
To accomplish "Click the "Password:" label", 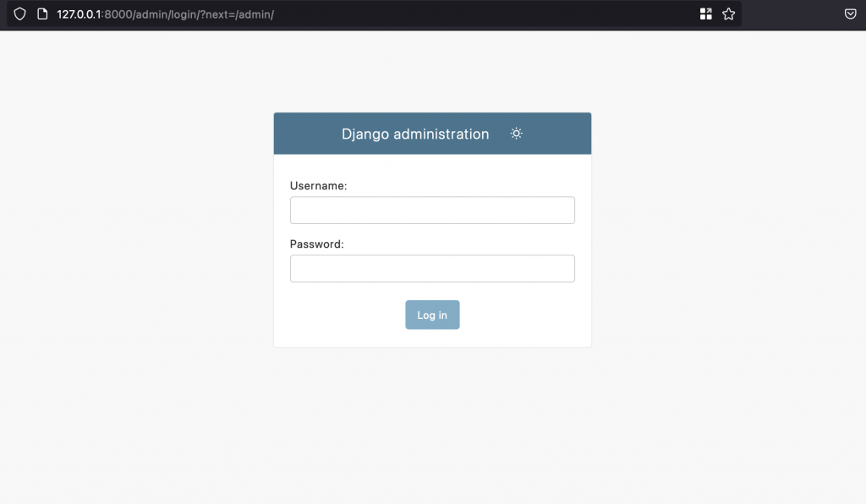I will [317, 244].
